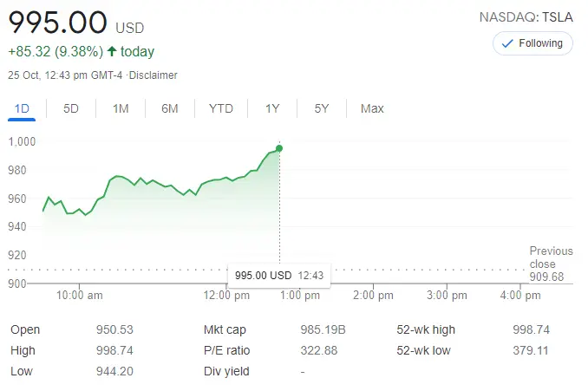Click the checkmark icon in Following
588x391 pixels.
coord(508,43)
